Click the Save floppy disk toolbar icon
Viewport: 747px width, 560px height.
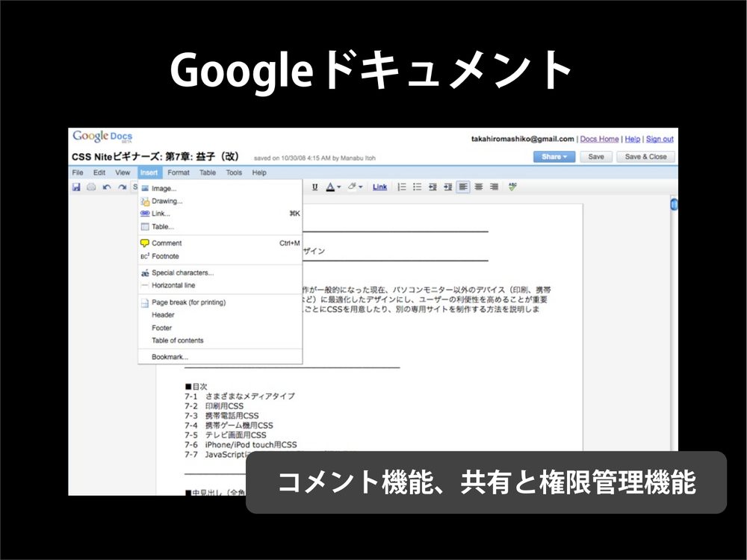[x=76, y=187]
